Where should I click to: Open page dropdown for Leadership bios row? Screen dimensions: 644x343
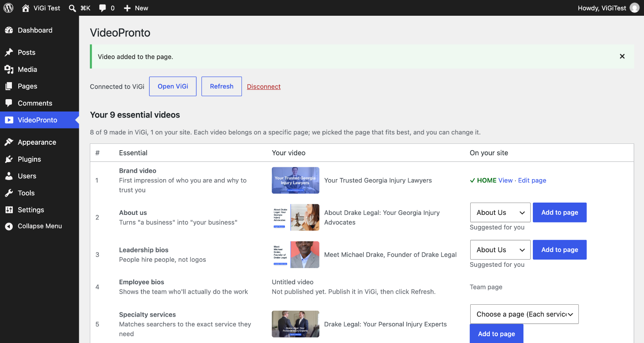[x=500, y=250]
